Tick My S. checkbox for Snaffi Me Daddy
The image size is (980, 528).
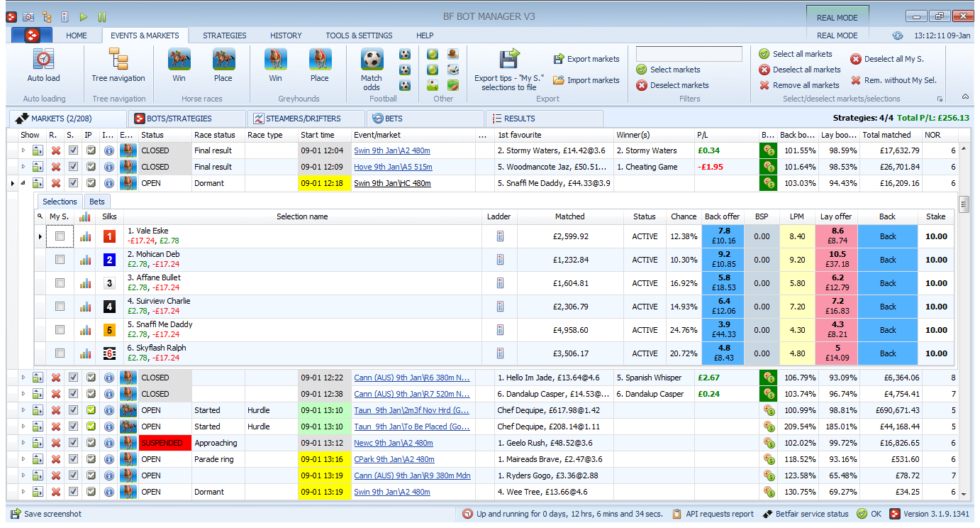[60, 330]
